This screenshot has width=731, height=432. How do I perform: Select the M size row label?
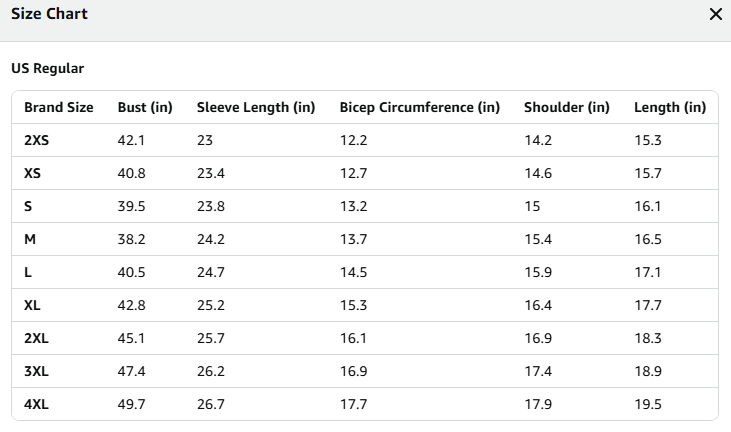(x=30, y=239)
